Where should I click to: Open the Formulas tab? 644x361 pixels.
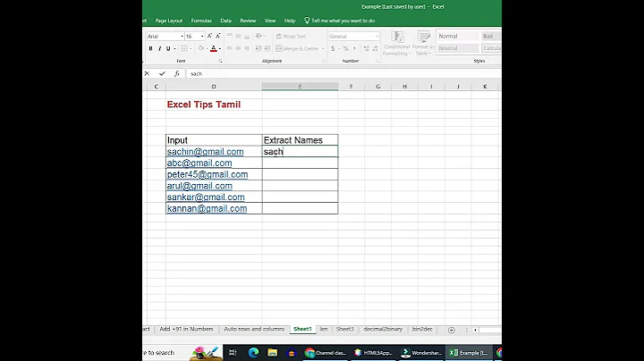coord(201,21)
